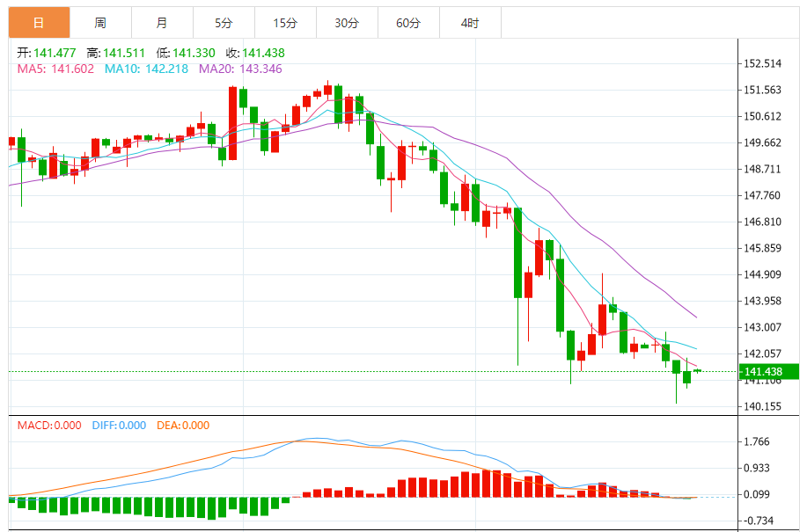Click the 149.662 price axis label

[x=763, y=143]
